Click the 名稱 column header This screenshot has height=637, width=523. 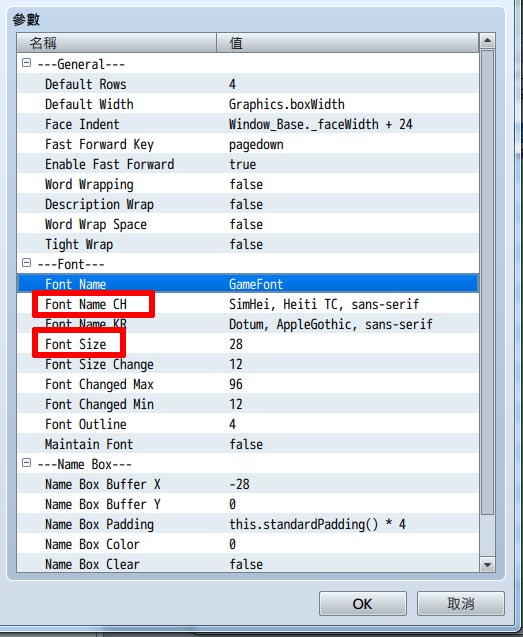(116, 43)
